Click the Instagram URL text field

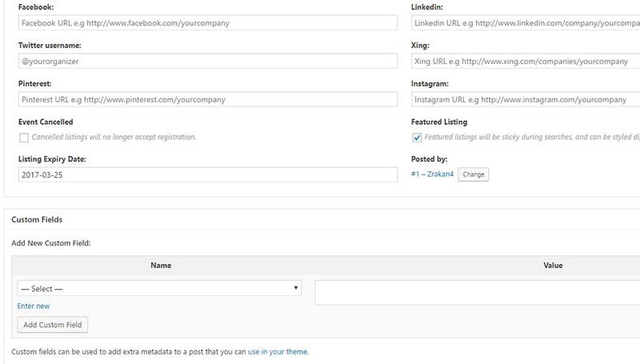coord(525,99)
